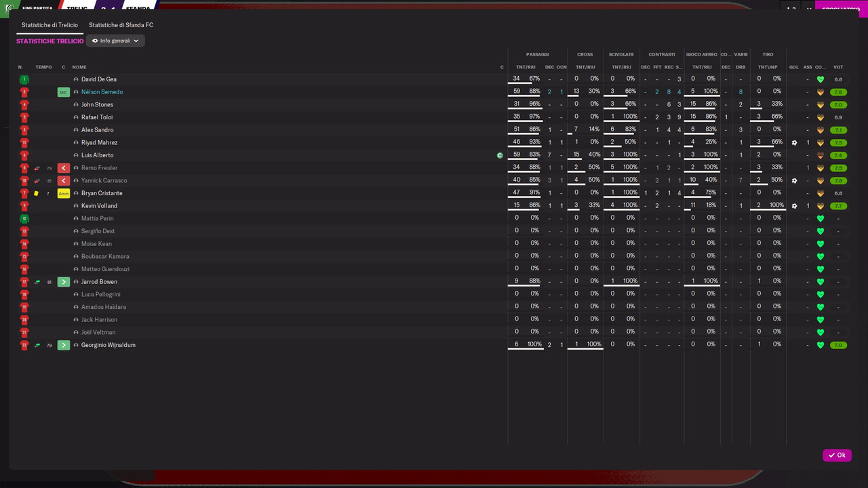The width and height of the screenshot is (868, 488).
Task: Sort the table by the NOME column header
Action: tap(79, 67)
